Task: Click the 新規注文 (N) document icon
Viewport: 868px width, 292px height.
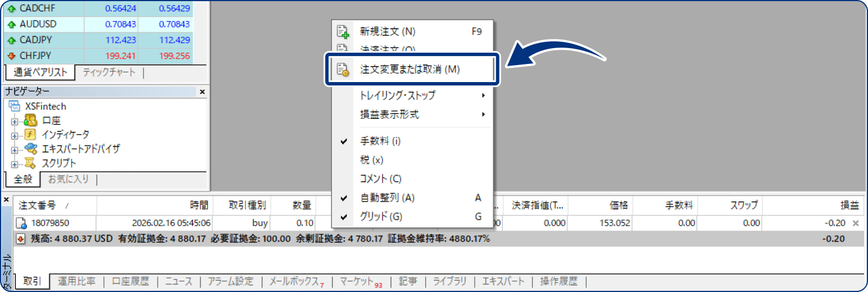Action: 343,32
